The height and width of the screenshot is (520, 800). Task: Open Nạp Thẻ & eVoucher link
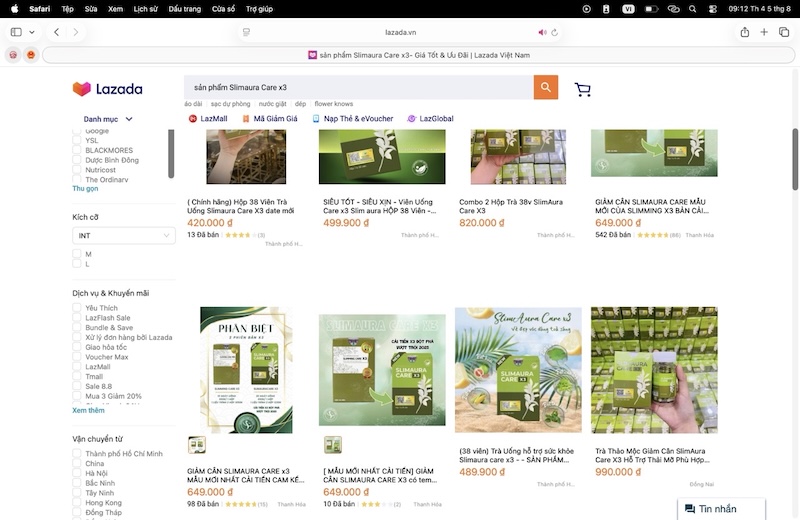[353, 118]
